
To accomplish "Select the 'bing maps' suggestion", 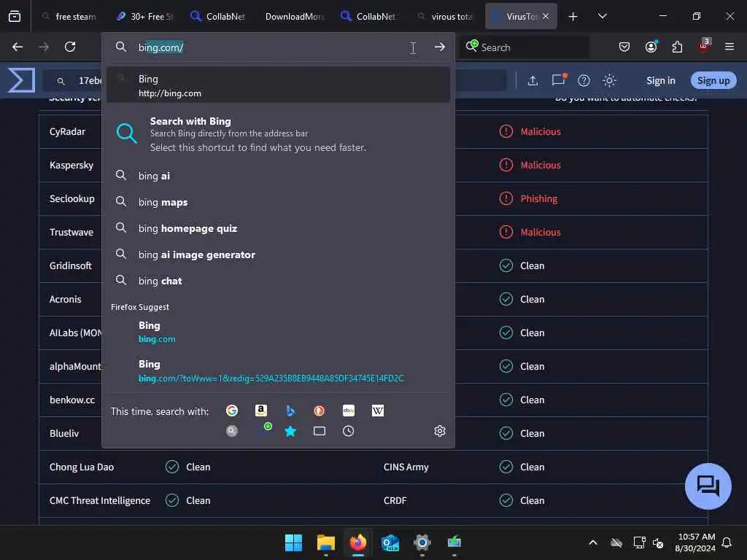I will pos(278,202).
